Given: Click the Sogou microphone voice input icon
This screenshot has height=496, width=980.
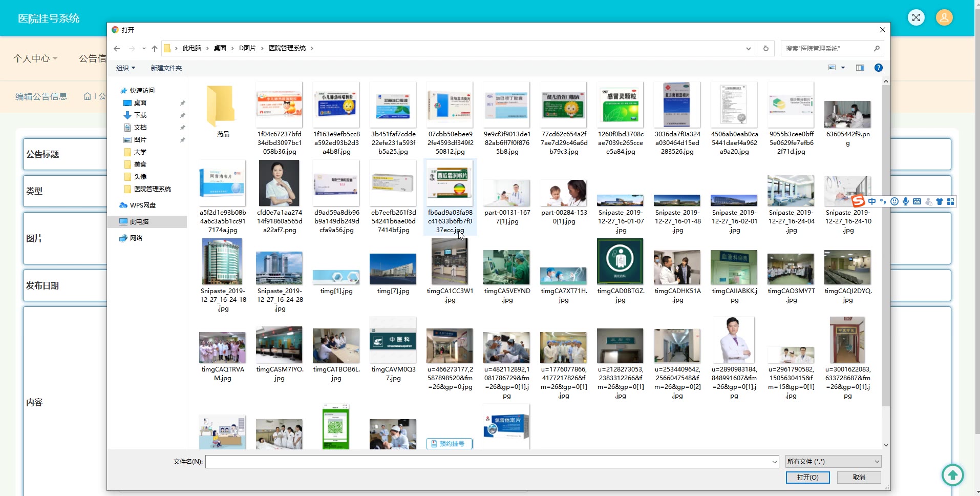Looking at the screenshot, I should 905,201.
